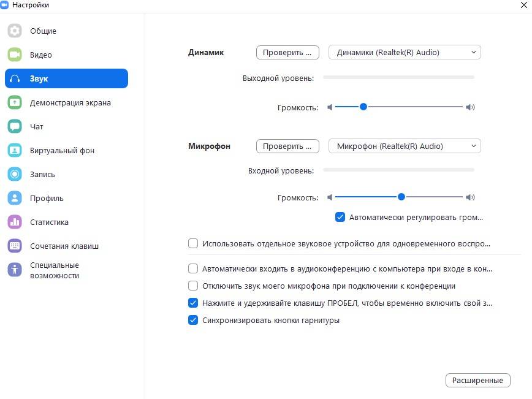Click the Запись recording icon
Screen dimensions: 532x399
point(15,174)
